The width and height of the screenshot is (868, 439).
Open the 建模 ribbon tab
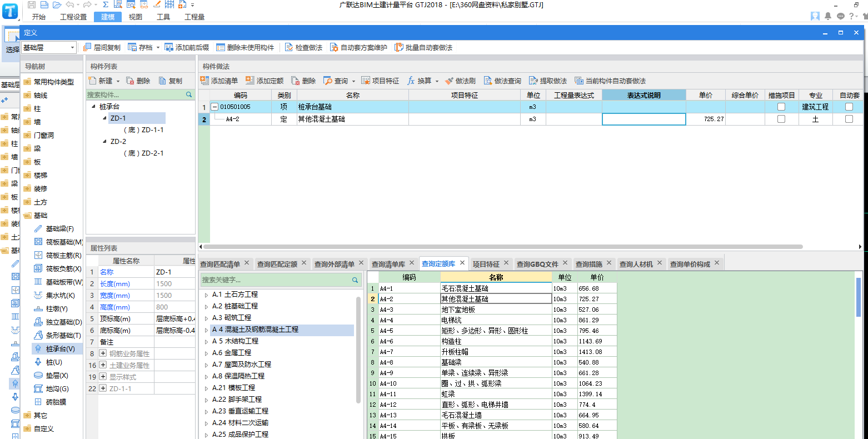point(108,17)
